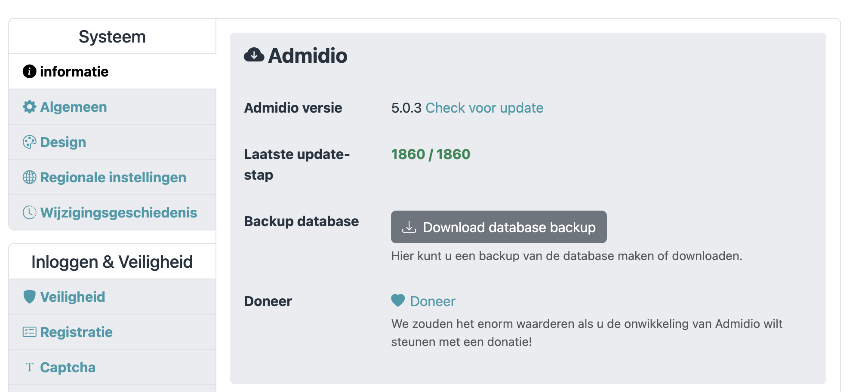868x392 pixels.
Task: Switch to the Veiligheid section
Action: 72,297
